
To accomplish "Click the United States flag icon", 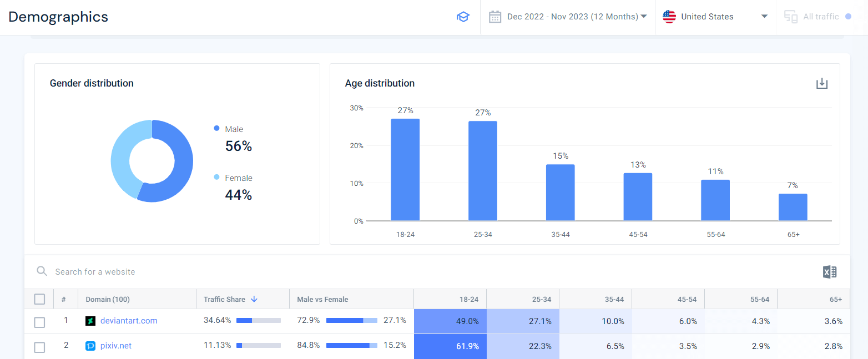I will coord(669,17).
